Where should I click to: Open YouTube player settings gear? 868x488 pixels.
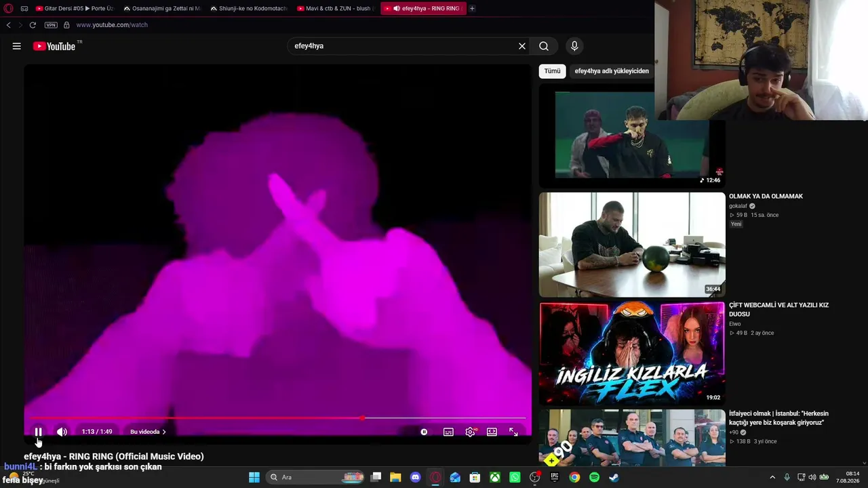click(x=470, y=432)
